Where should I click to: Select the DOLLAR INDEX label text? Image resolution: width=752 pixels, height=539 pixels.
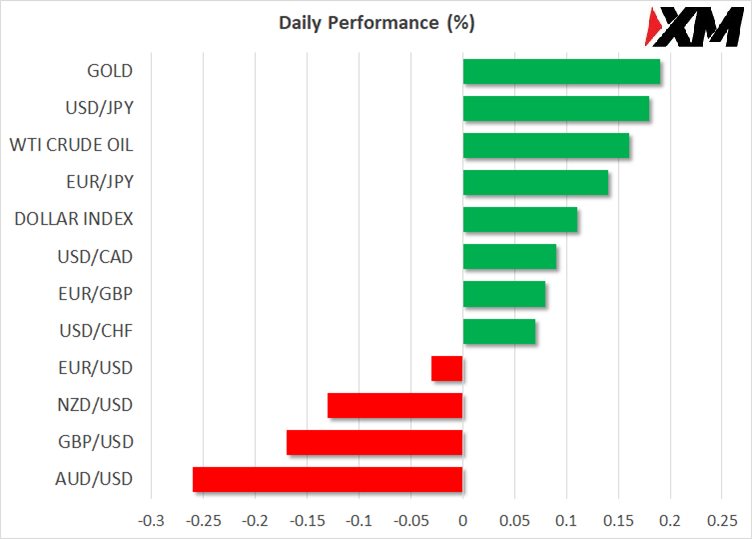click(74, 219)
